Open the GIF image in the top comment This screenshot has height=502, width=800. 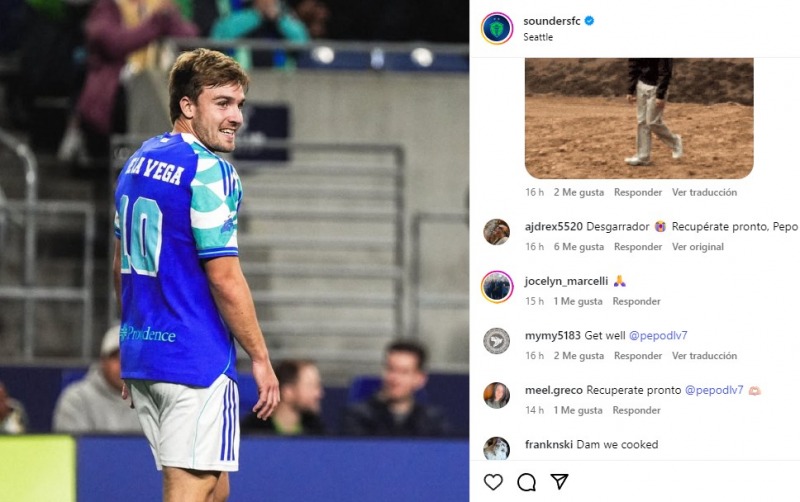[x=639, y=118]
